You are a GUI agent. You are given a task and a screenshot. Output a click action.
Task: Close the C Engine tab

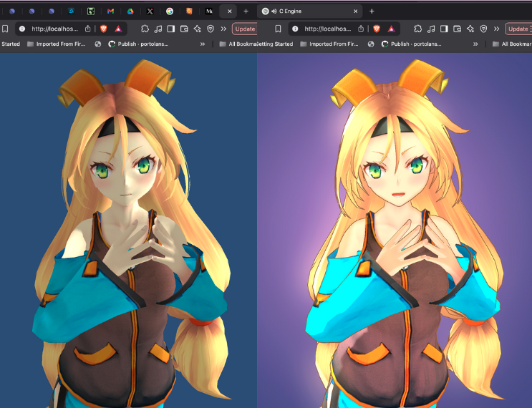click(356, 11)
